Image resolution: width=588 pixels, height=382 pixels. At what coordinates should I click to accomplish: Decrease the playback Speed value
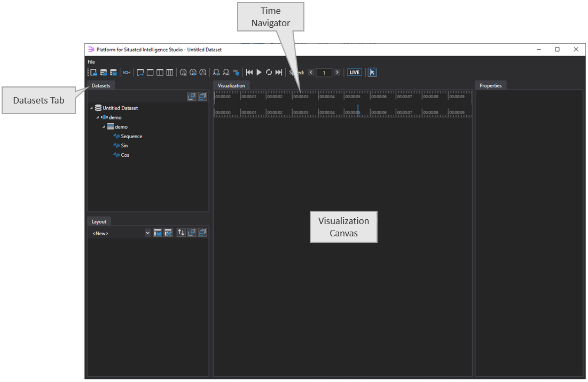(x=311, y=72)
